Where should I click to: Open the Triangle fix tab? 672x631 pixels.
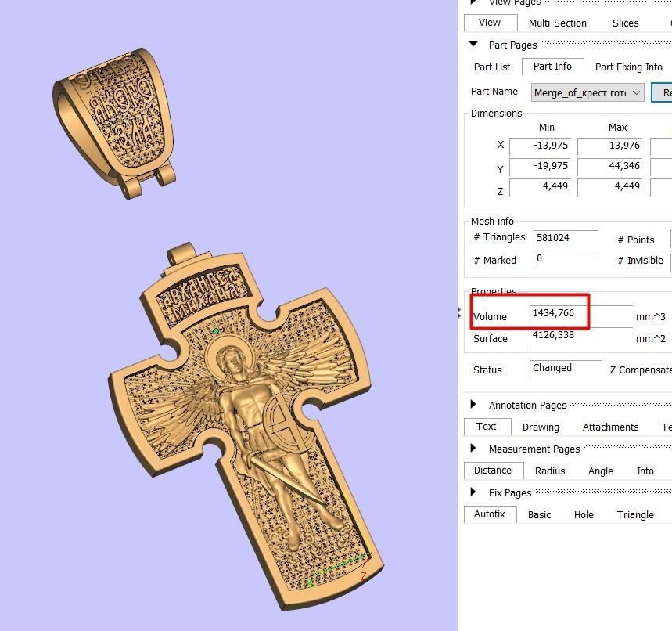[x=635, y=515]
